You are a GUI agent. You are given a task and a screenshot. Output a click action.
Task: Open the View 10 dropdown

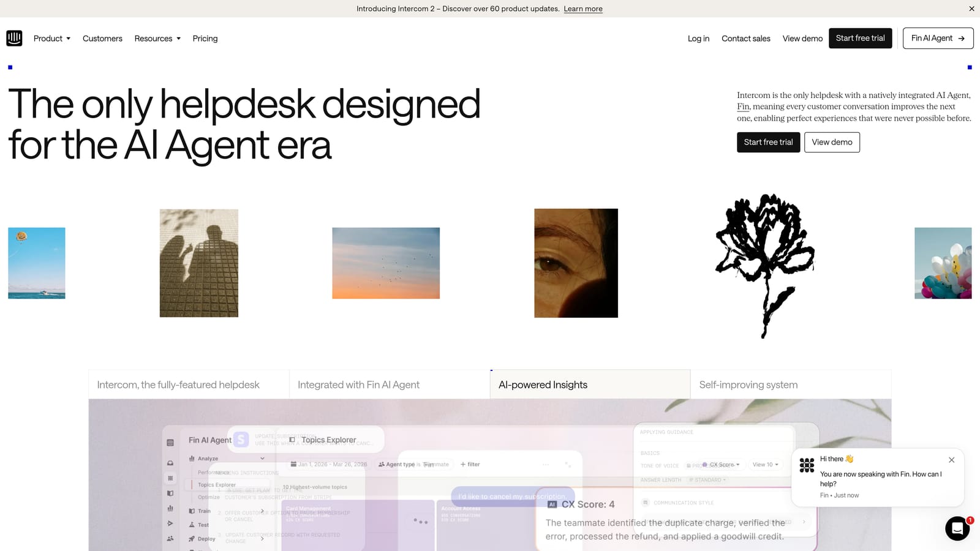[765, 465]
